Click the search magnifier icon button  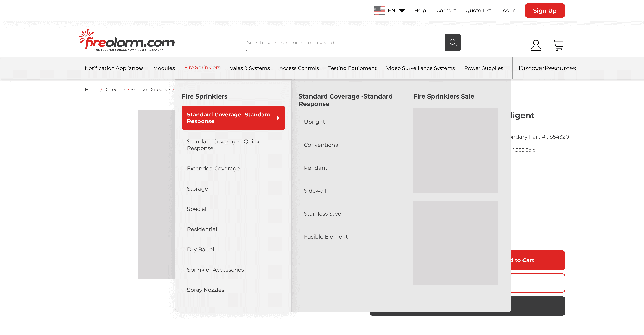(x=453, y=43)
